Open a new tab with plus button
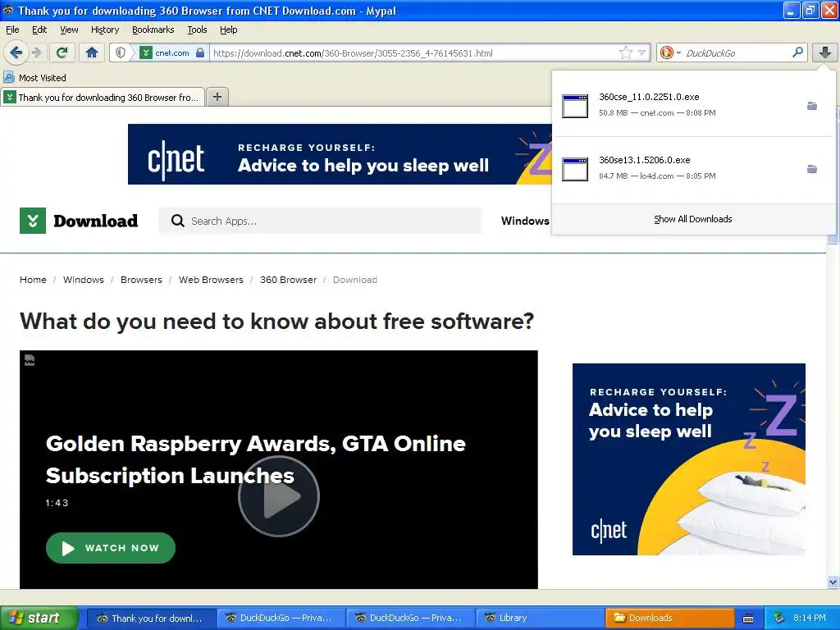Screen dimensions: 840x630 (x=217, y=97)
